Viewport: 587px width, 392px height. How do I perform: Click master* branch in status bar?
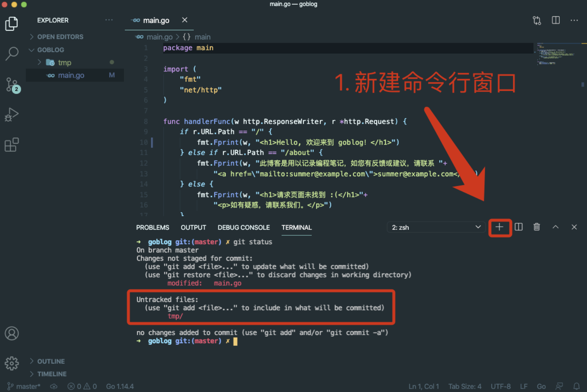(x=24, y=386)
